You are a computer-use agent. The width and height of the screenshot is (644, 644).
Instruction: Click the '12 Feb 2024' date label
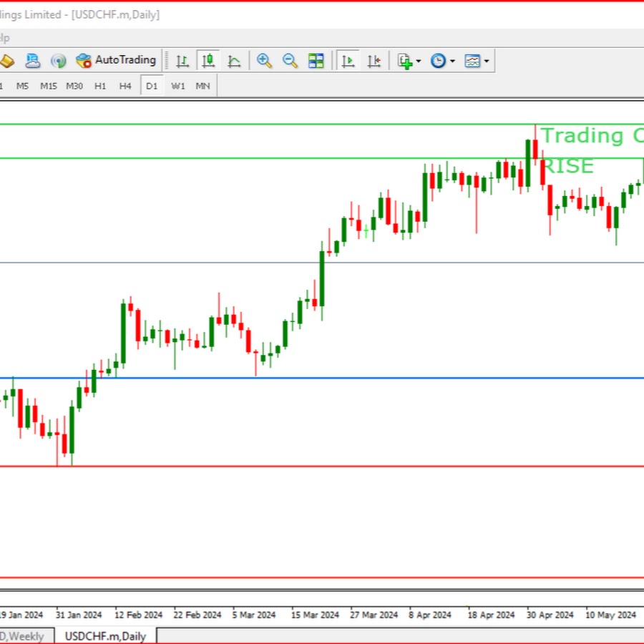pos(138,615)
